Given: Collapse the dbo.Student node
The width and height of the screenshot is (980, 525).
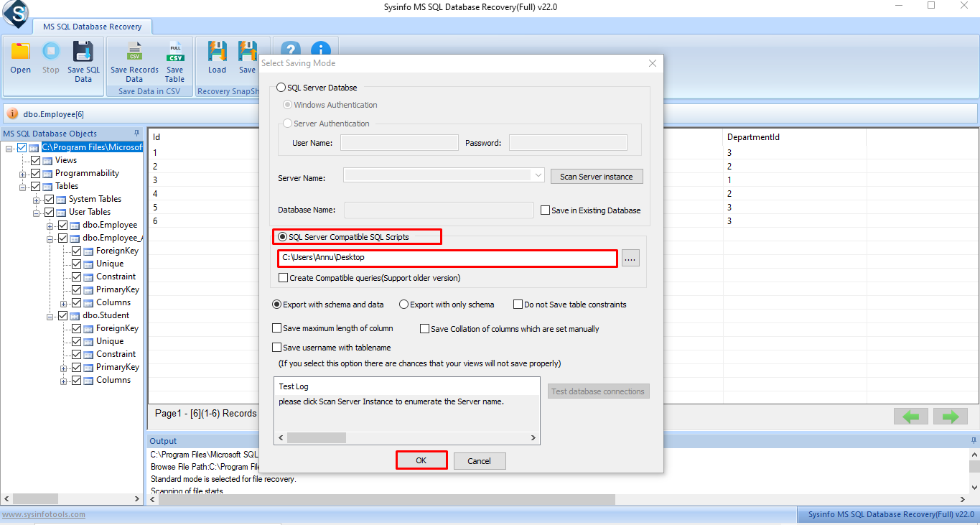Looking at the screenshot, I should (50, 316).
